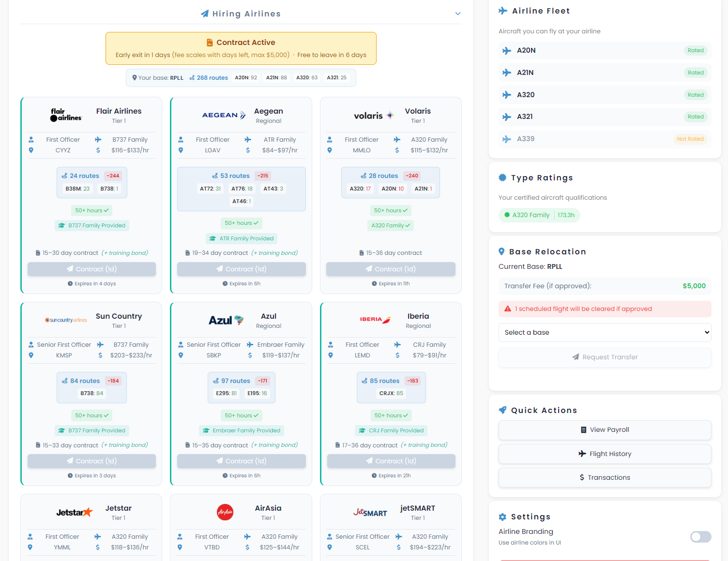This screenshot has height=561, width=728.
Task: Click the map pin icon beside Your base
Action: pos(135,78)
